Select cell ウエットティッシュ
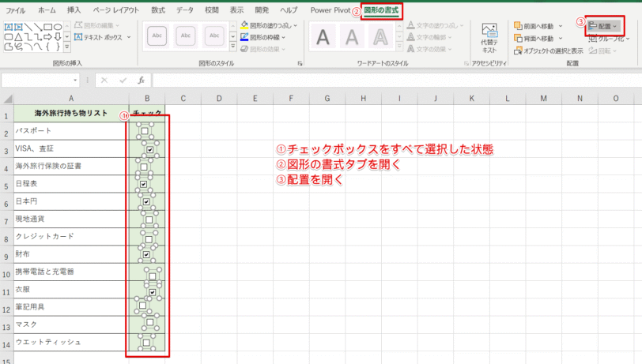Screen dimensions: 642x364 71,342
